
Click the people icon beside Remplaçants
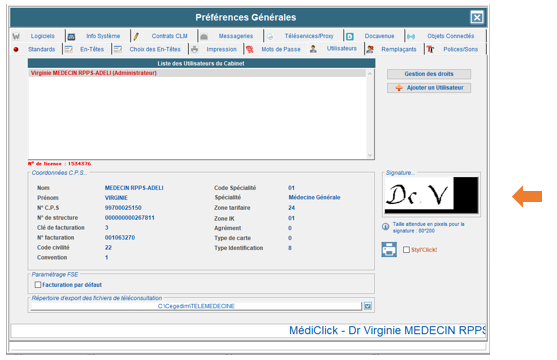click(370, 49)
